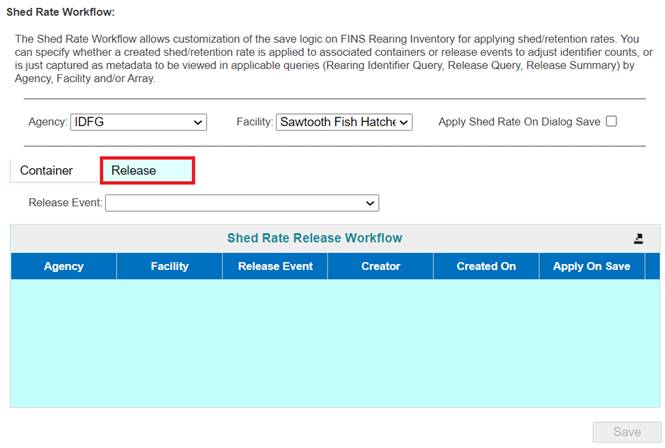Screen dimensions: 665x448
Task: Click the Shed Rate Workflow heading text
Action: click(61, 12)
